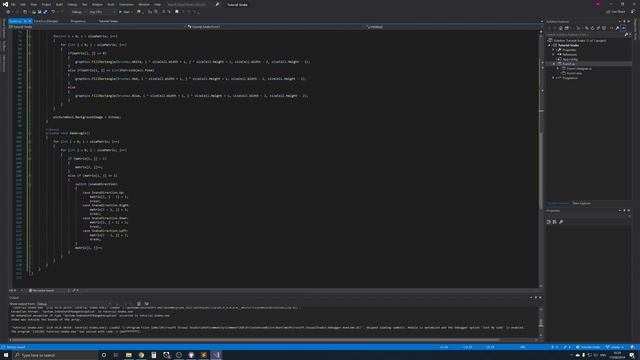The image size is (640, 360).
Task: Open the View menu
Action: pos(33,4)
